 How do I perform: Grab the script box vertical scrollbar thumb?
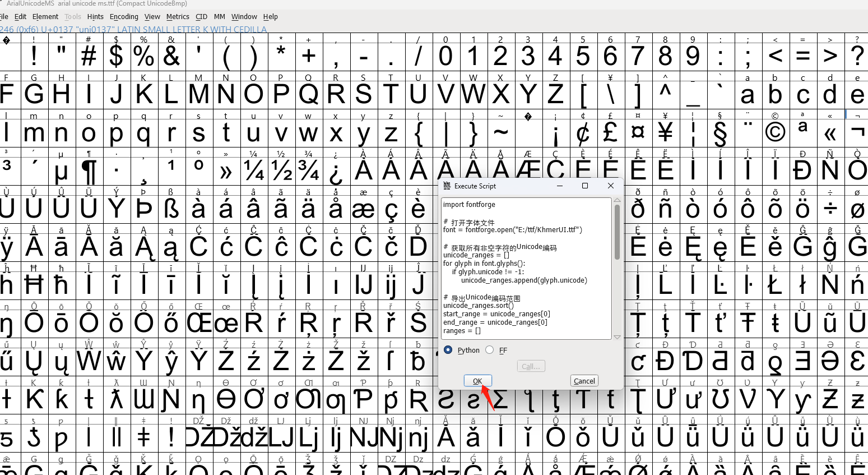click(617, 232)
